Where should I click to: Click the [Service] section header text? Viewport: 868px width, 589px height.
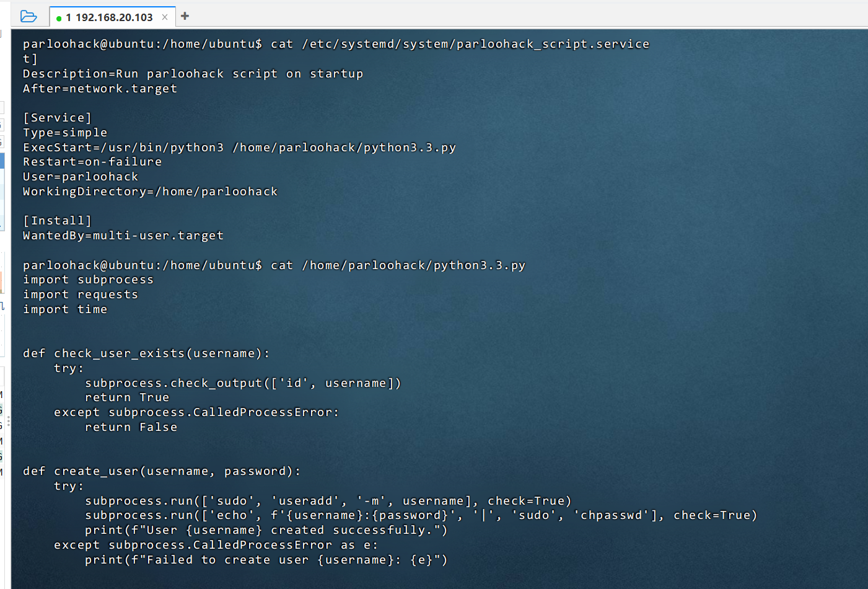tap(57, 118)
